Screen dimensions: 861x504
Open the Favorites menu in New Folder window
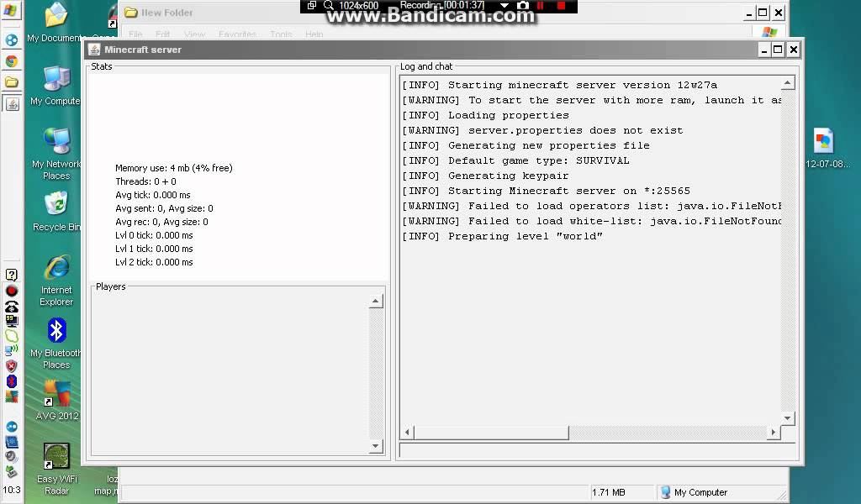pyautogui.click(x=237, y=34)
